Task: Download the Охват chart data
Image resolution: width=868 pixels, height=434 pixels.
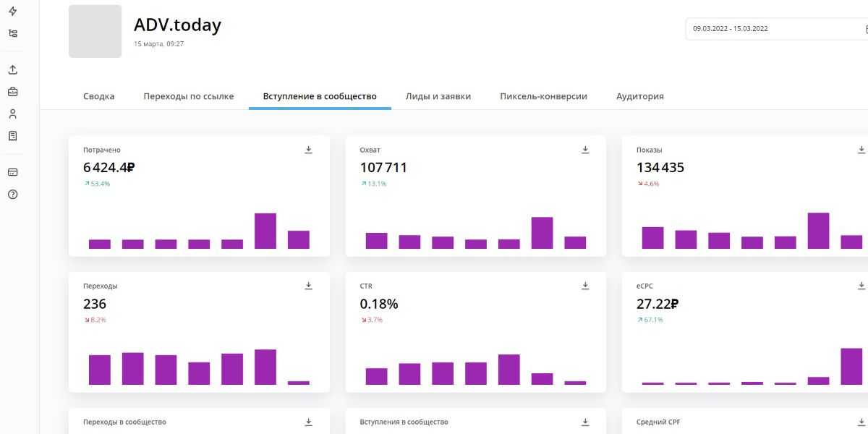Action: 585,150
